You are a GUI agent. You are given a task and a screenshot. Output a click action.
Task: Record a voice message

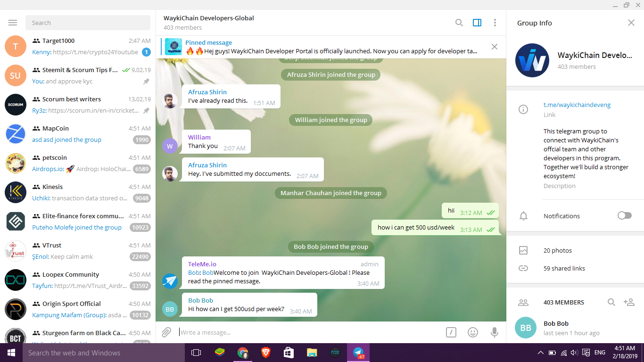tap(495, 332)
